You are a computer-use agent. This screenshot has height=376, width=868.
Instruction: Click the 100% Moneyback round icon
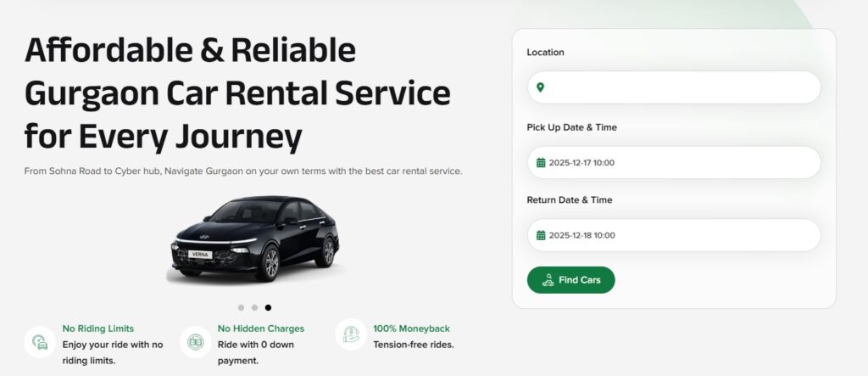351,334
